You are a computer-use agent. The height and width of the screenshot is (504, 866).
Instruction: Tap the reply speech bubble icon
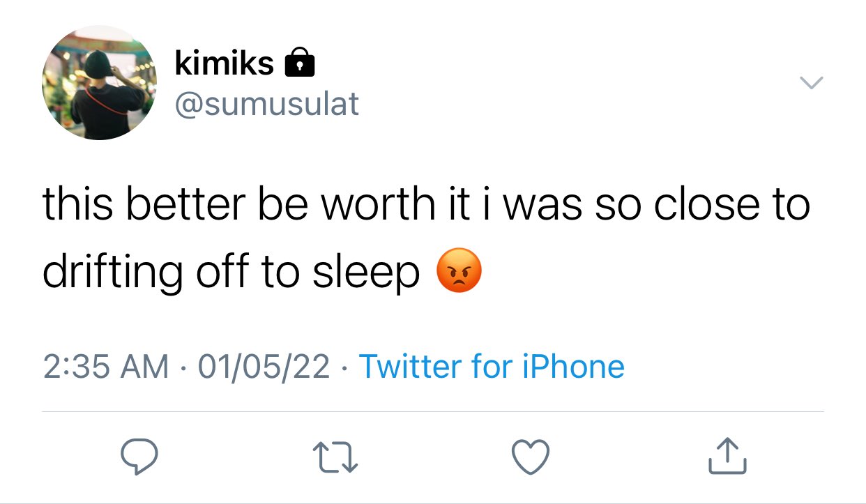click(x=137, y=457)
